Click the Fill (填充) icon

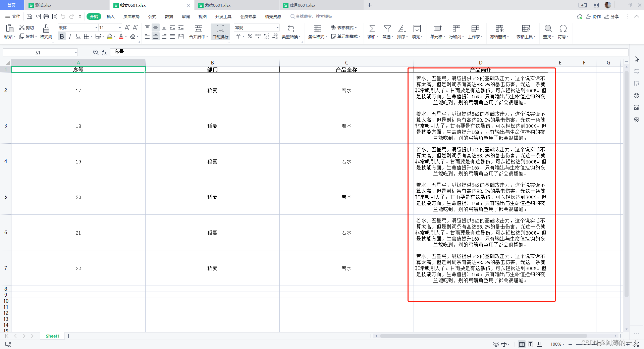[417, 29]
